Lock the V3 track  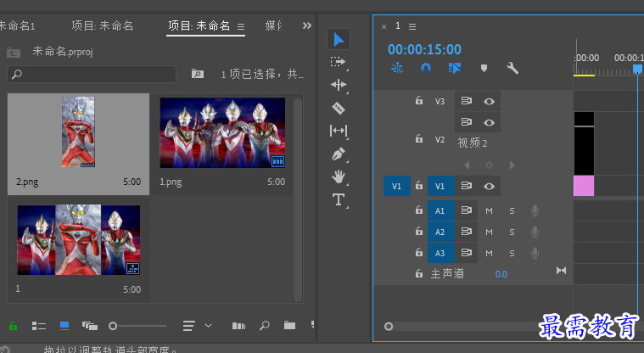419,101
